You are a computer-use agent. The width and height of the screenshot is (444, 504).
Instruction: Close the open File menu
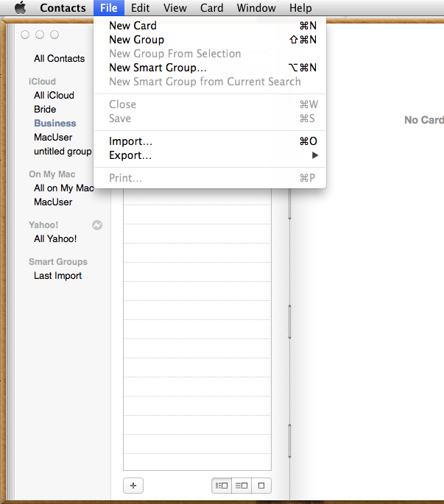109,7
